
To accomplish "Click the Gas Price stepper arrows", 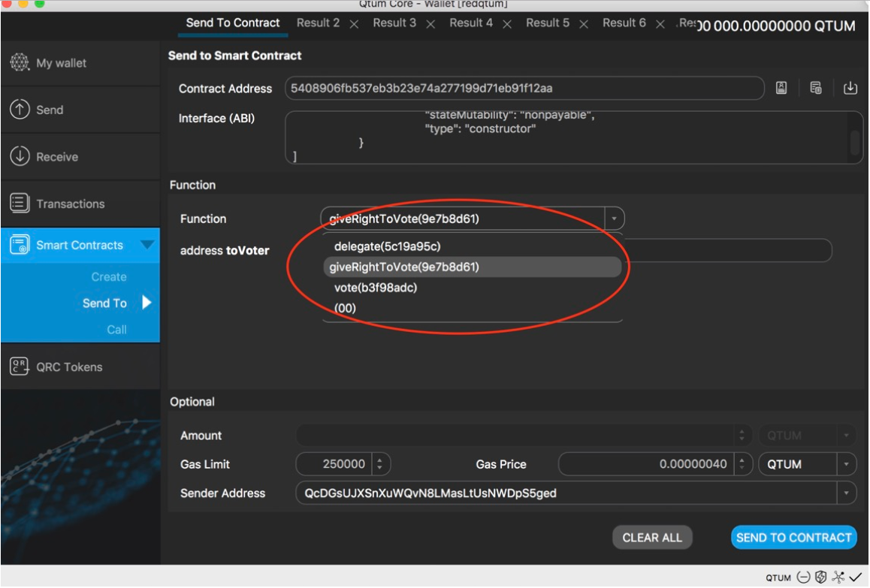I will pyautogui.click(x=742, y=464).
